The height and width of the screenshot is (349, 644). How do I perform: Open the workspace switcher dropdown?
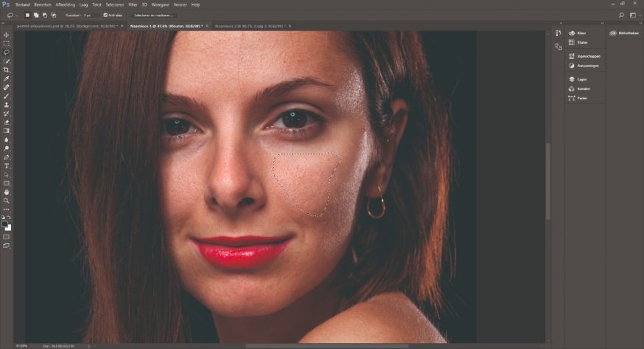[635, 15]
